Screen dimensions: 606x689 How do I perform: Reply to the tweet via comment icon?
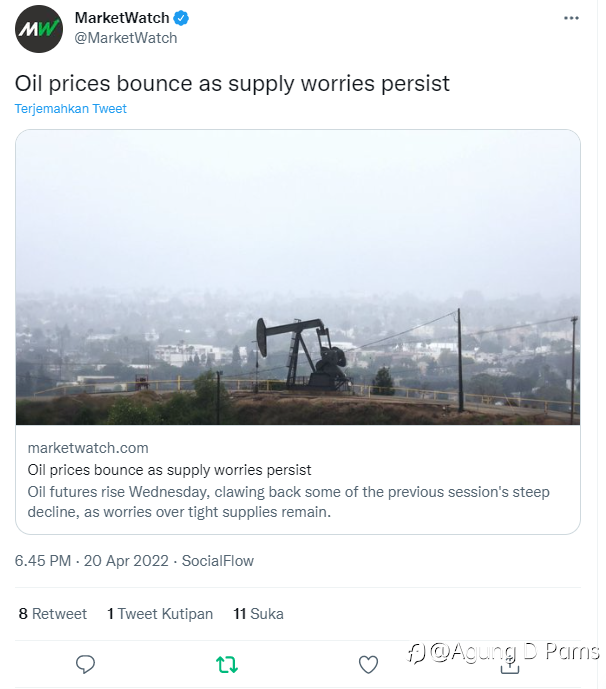coord(86,664)
